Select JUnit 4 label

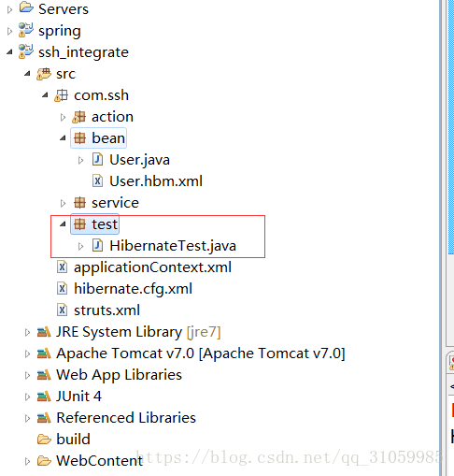pyautogui.click(x=78, y=397)
